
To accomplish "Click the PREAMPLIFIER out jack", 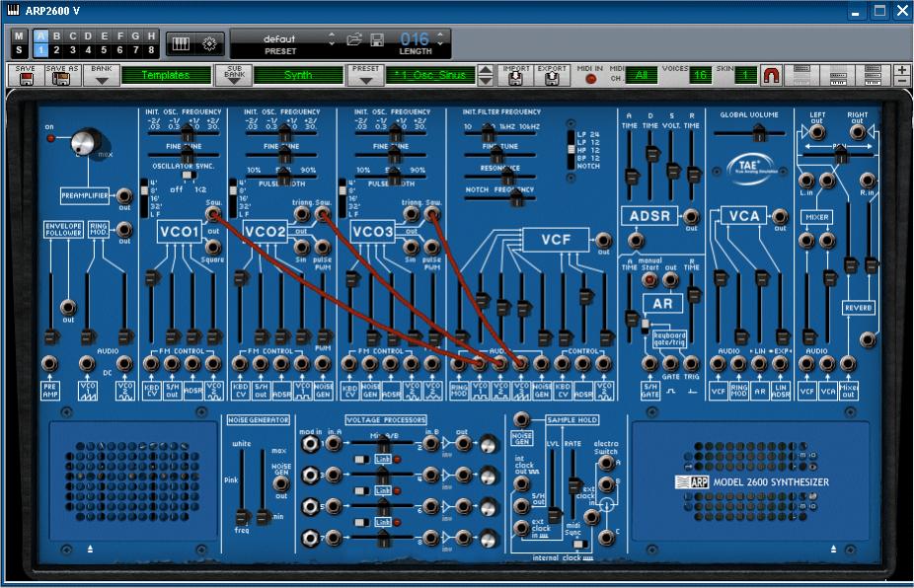I will [x=124, y=195].
